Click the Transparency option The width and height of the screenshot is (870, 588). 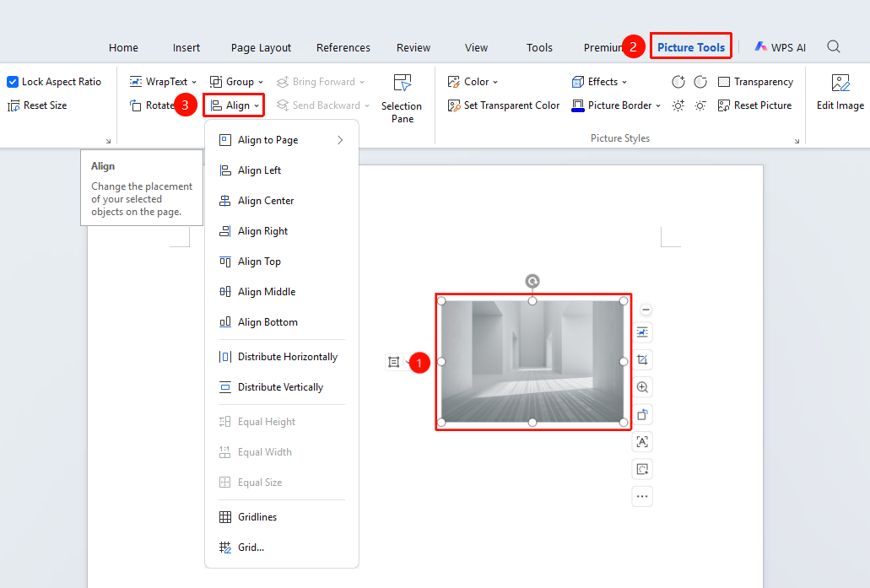pos(755,82)
